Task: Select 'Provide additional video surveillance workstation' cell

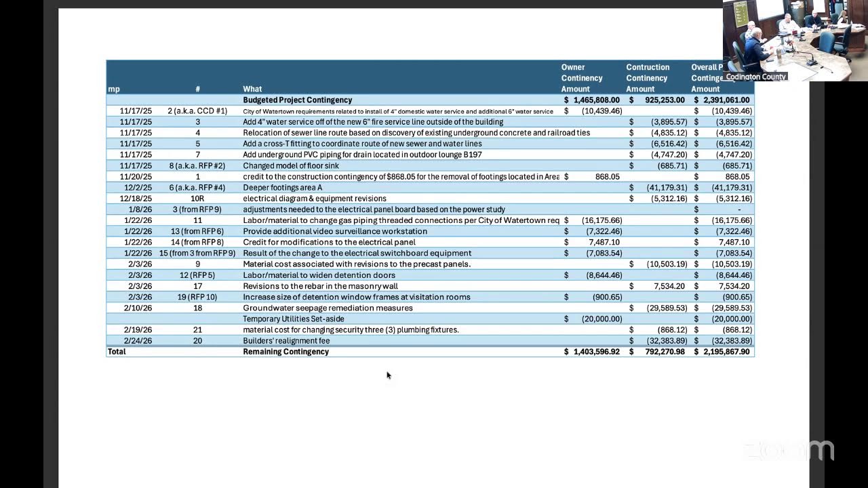Action: tap(335, 231)
